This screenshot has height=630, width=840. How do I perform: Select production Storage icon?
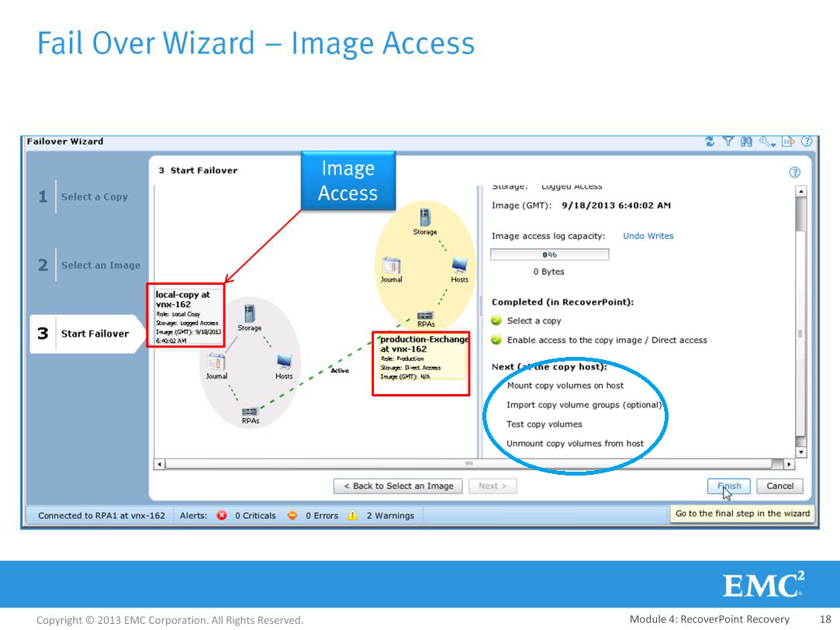pos(425,217)
